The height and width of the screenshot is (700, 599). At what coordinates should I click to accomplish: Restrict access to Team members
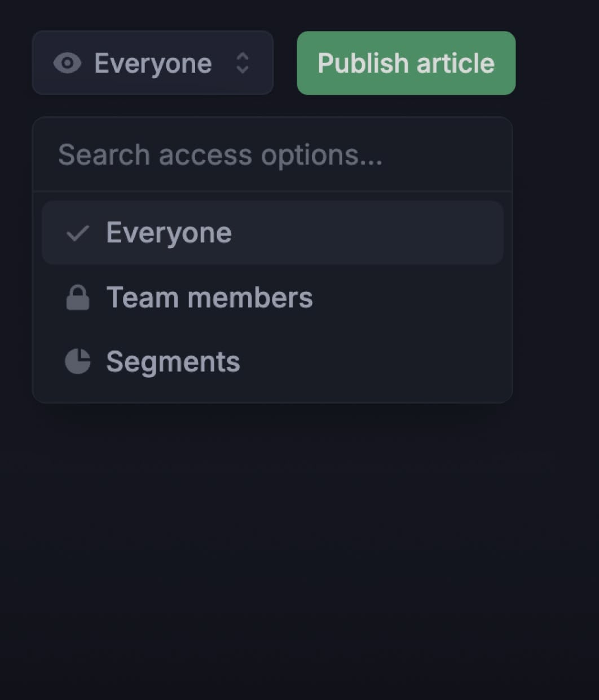tap(272, 297)
